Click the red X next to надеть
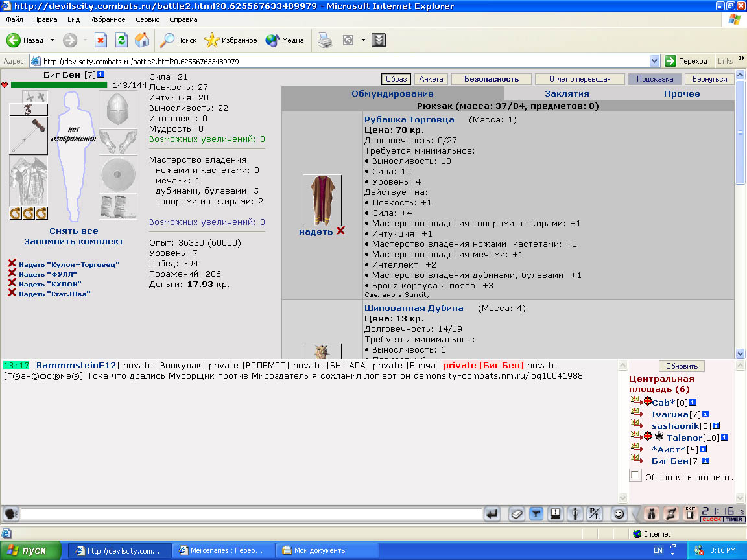 [340, 231]
